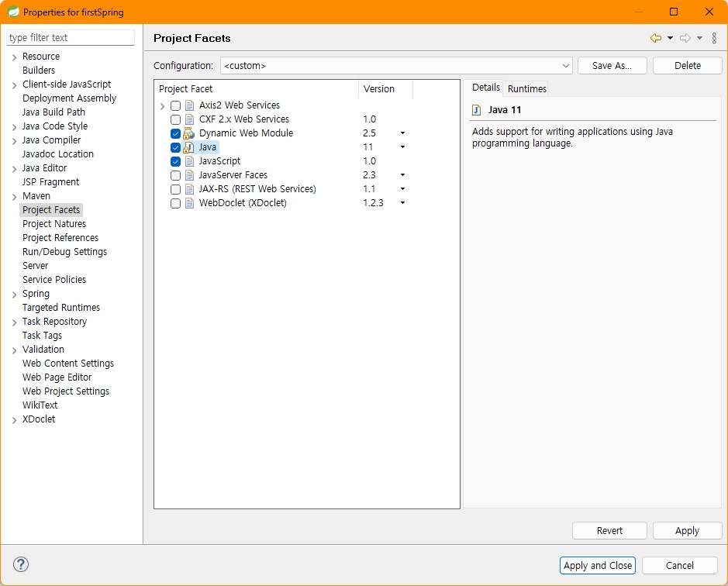Click the JAX-RS facet document icon

189,189
